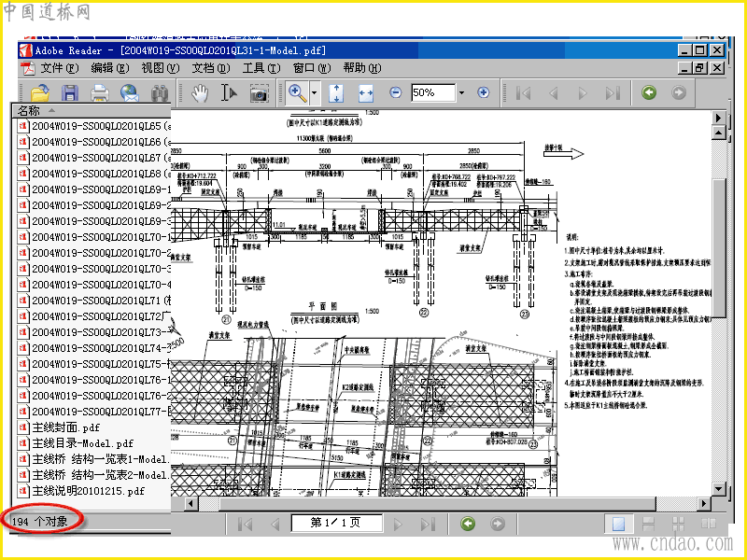The height and width of the screenshot is (560, 747).
Task: Open the 工具 (Tools) menu
Action: (261, 68)
